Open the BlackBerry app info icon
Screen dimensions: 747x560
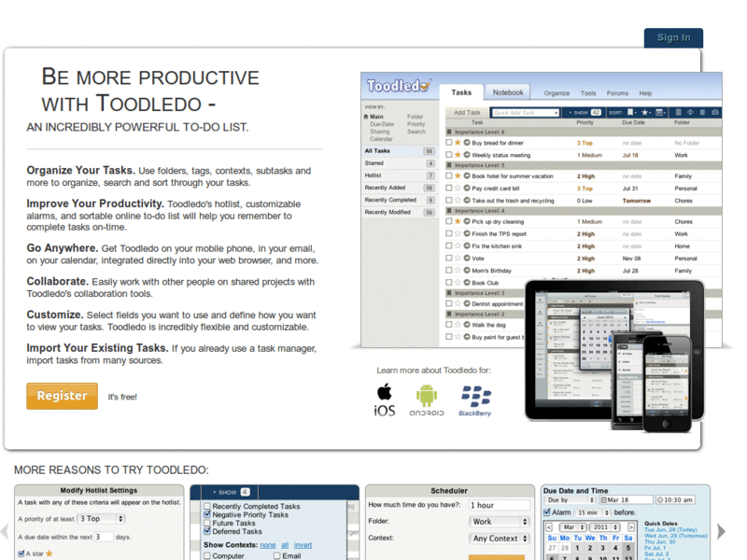tap(475, 400)
